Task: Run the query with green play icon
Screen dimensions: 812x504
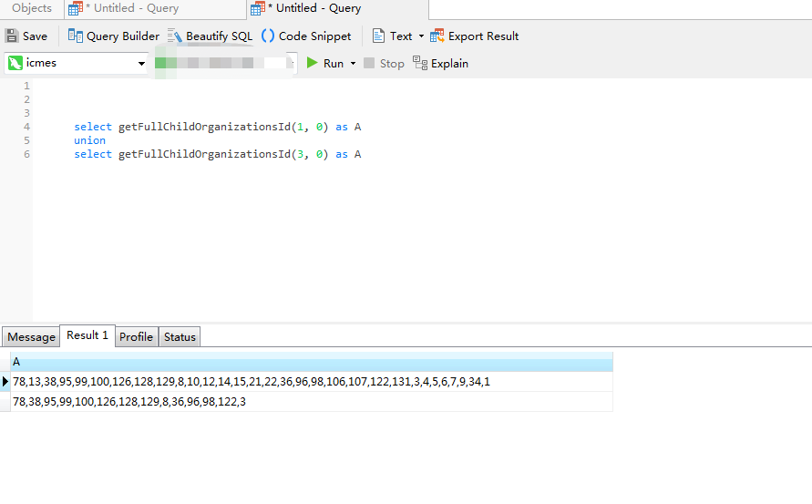Action: click(x=312, y=63)
